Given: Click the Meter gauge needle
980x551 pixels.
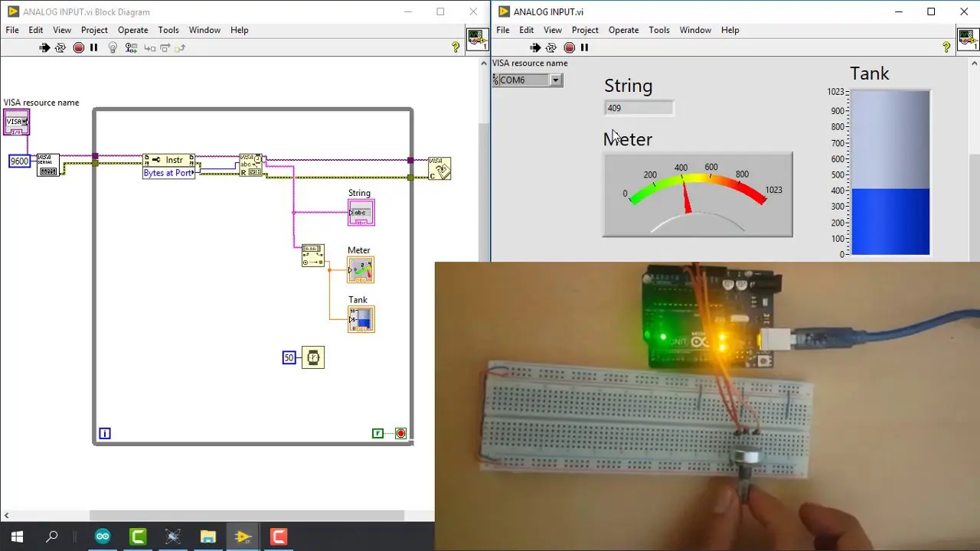Looking at the screenshot, I should (x=686, y=199).
